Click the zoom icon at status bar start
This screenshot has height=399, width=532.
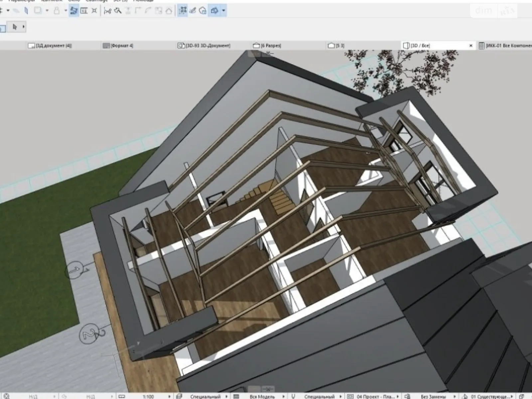click(x=7, y=396)
